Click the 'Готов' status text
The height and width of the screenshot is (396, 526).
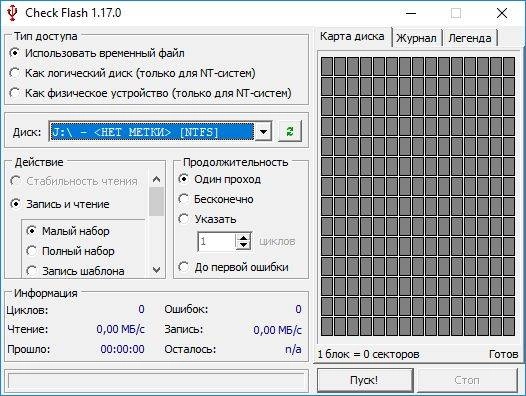click(x=504, y=354)
